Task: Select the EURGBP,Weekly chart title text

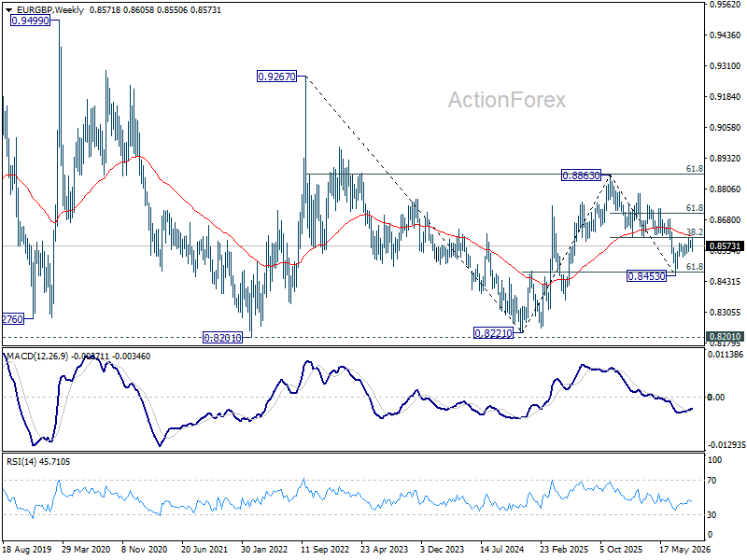Action: 49,10
